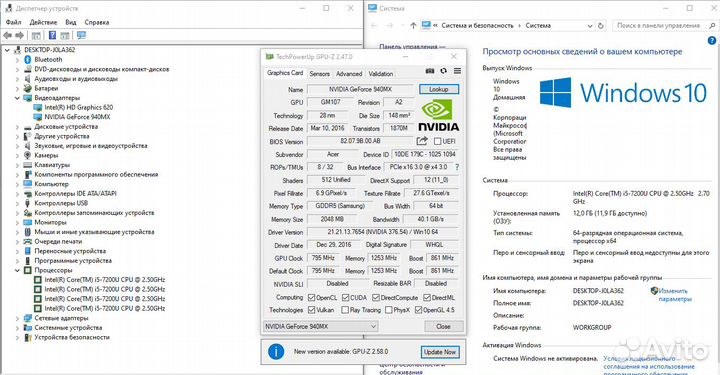
Task: Click the Аудиовходы и аудиовыходы speaker icon
Action: tap(28, 79)
